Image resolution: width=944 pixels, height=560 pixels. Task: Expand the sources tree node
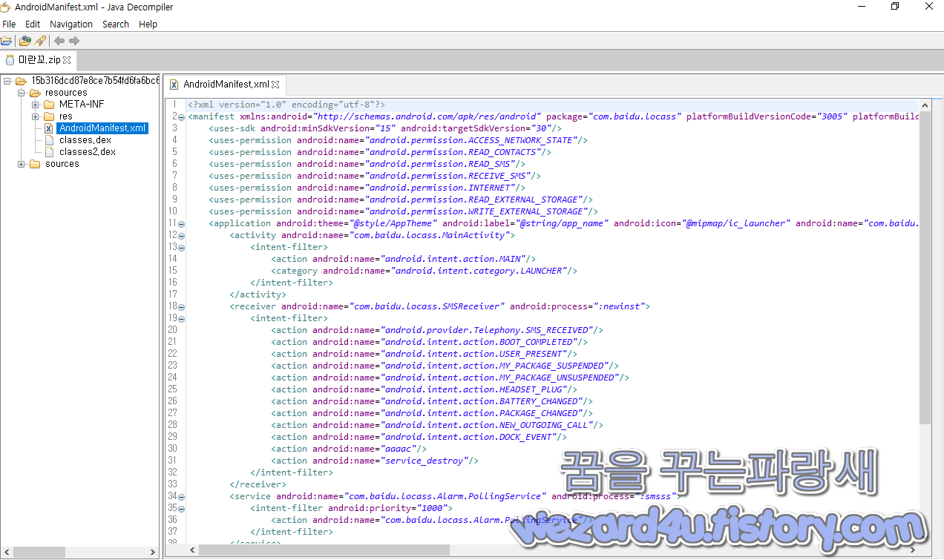tap(21, 164)
